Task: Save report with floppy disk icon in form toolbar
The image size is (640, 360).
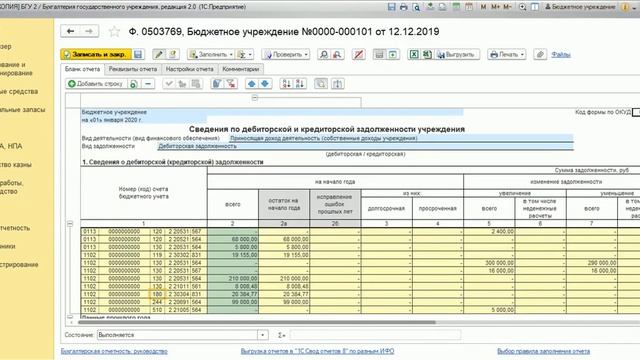Action: (138, 54)
